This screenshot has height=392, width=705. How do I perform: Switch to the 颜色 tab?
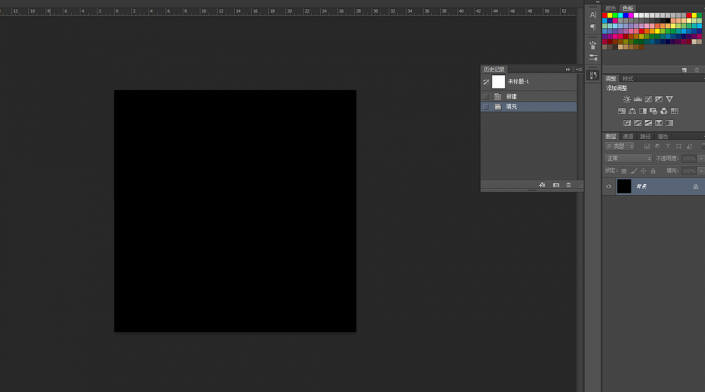point(611,8)
